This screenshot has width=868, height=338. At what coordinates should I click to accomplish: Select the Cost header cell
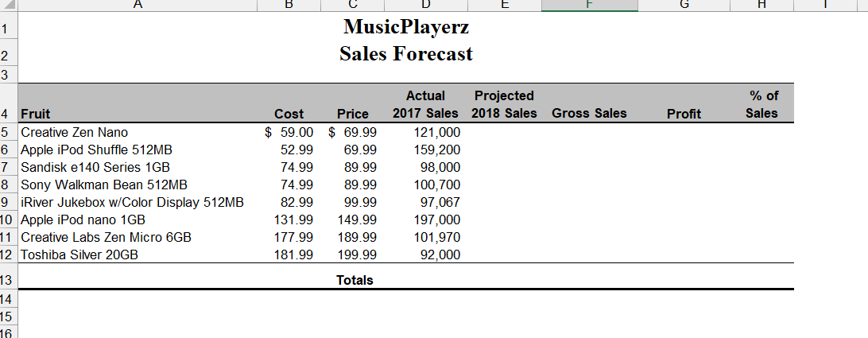pyautogui.click(x=289, y=103)
